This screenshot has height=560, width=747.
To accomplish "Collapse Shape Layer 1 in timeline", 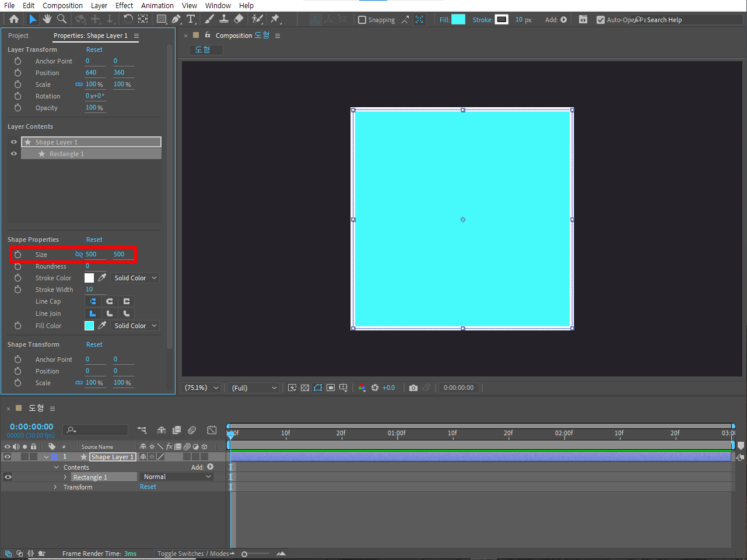I will [46, 457].
